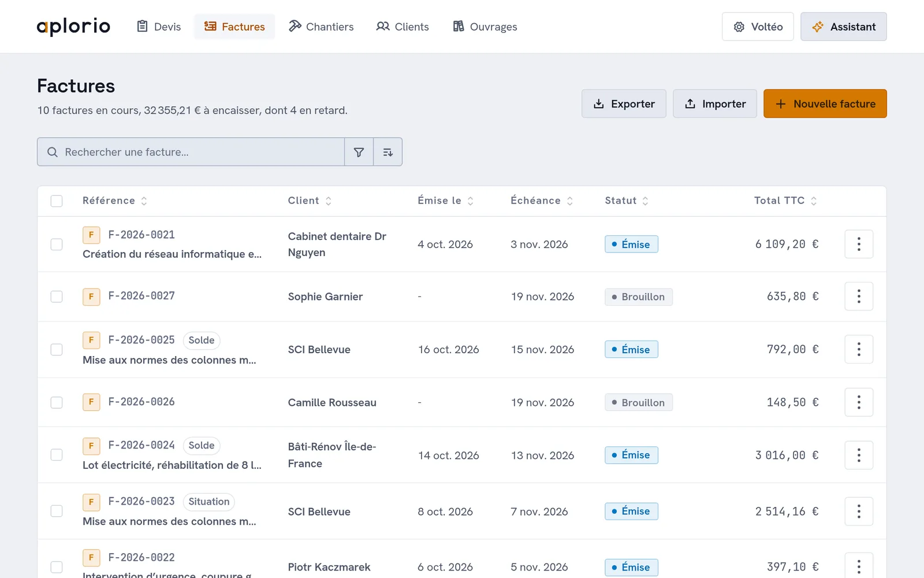Click the F badge of F-2026-0026
This screenshot has height=578, width=924.
pos(91,402)
